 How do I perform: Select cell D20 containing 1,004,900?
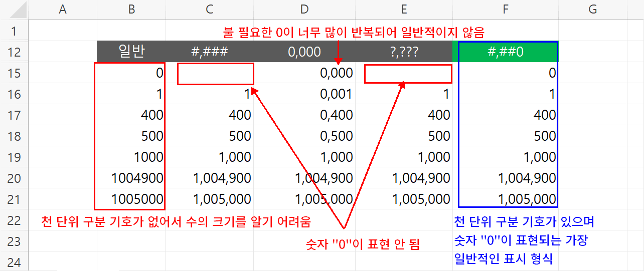point(304,178)
